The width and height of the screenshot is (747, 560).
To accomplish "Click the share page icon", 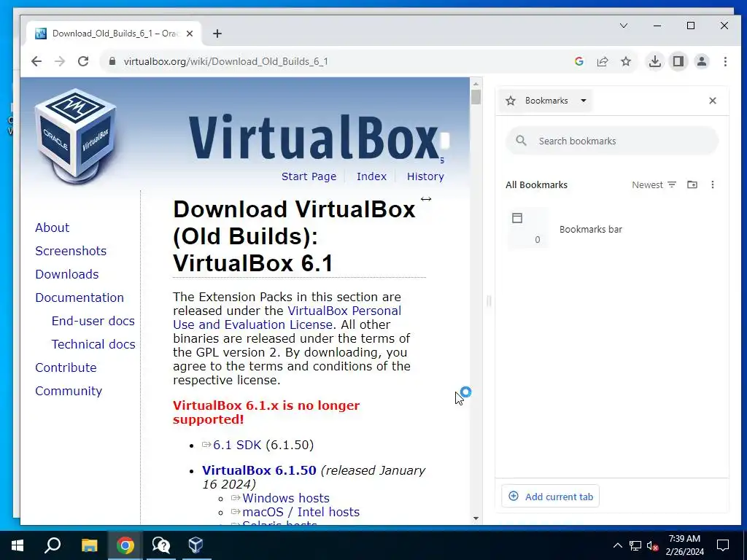I will (x=602, y=61).
